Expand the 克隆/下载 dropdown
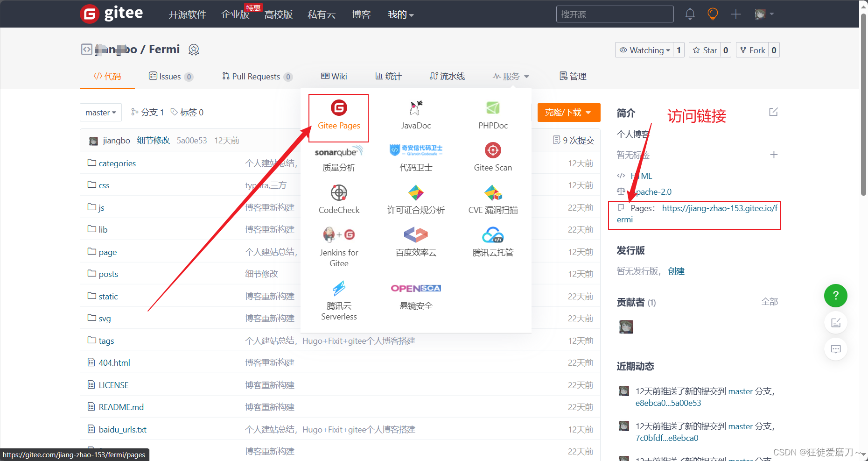Image resolution: width=868 pixels, height=461 pixels. [568, 113]
